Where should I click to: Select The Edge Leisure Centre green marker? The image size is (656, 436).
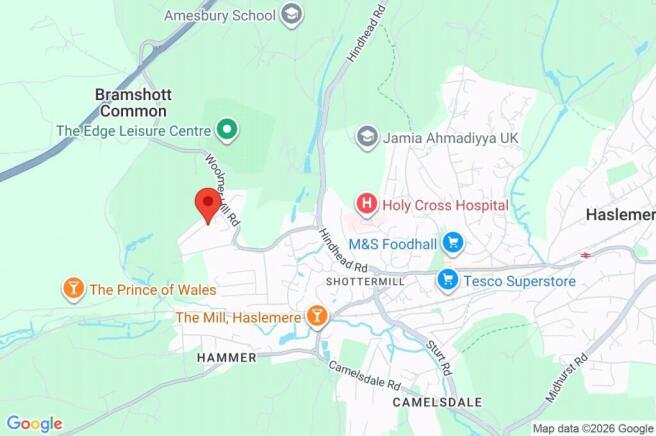[227, 130]
